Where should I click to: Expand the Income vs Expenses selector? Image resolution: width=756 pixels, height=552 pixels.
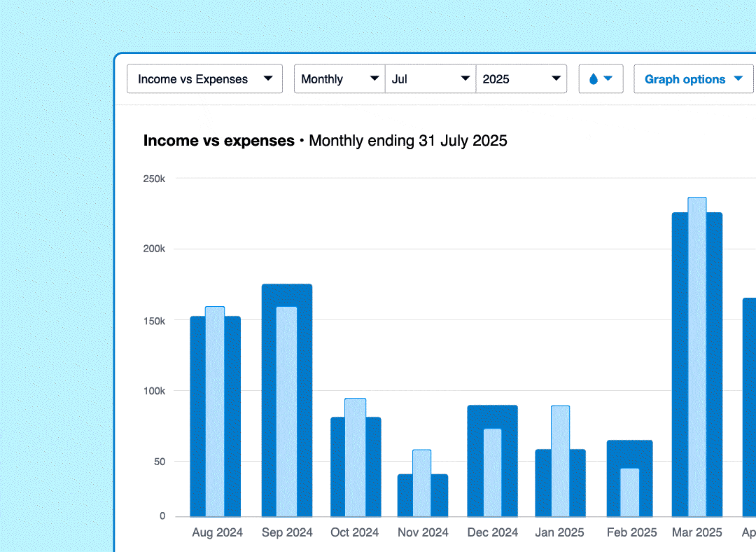click(203, 79)
